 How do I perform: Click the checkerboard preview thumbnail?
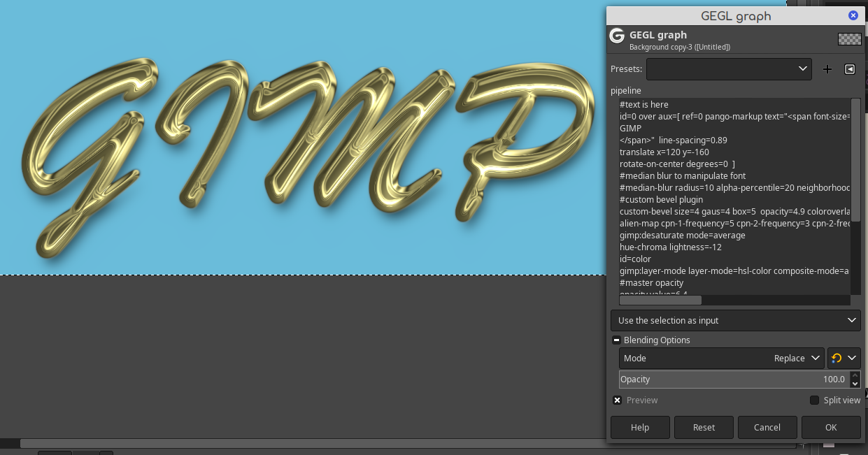point(850,39)
